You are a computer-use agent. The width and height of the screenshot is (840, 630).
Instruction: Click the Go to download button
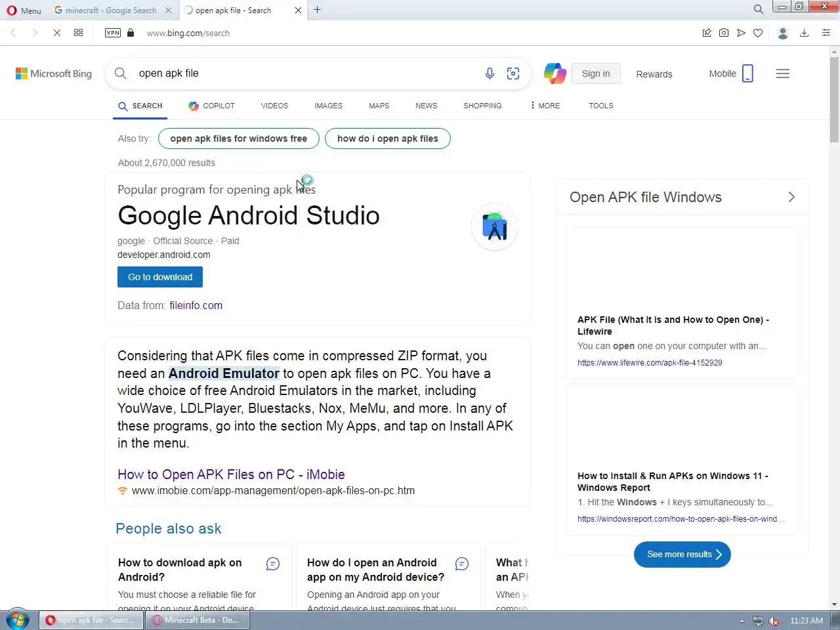click(160, 277)
